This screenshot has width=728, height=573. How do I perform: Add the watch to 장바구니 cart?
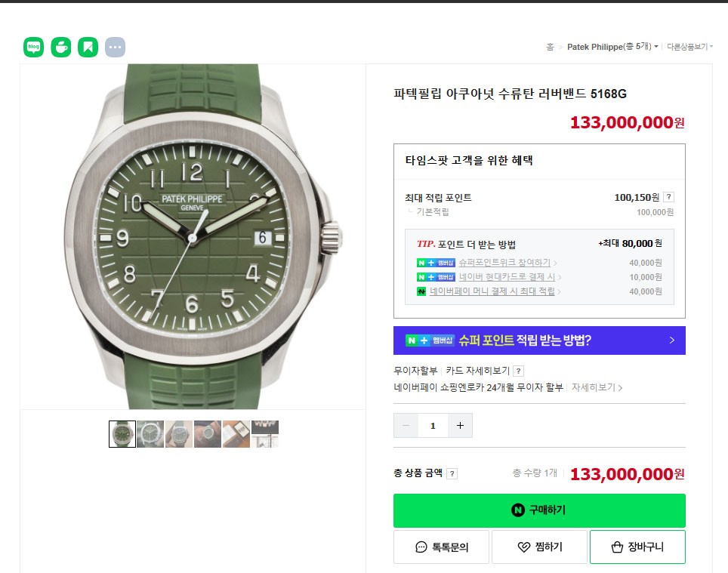637,547
